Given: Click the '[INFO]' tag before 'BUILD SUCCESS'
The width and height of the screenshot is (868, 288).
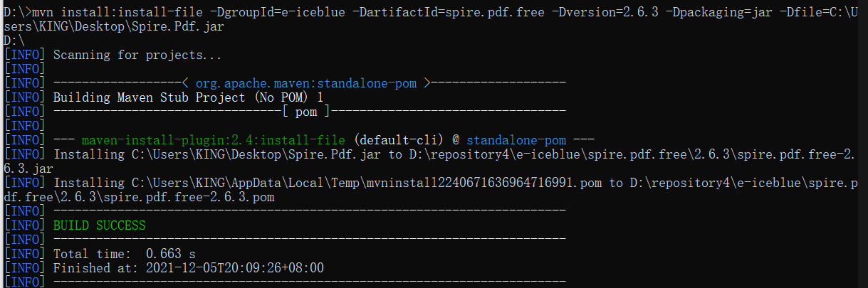Looking at the screenshot, I should tap(25, 225).
